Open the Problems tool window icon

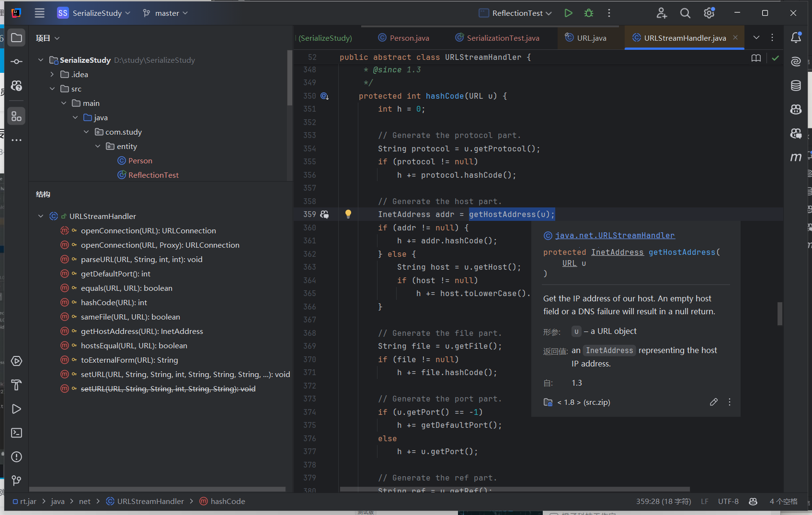[16, 457]
